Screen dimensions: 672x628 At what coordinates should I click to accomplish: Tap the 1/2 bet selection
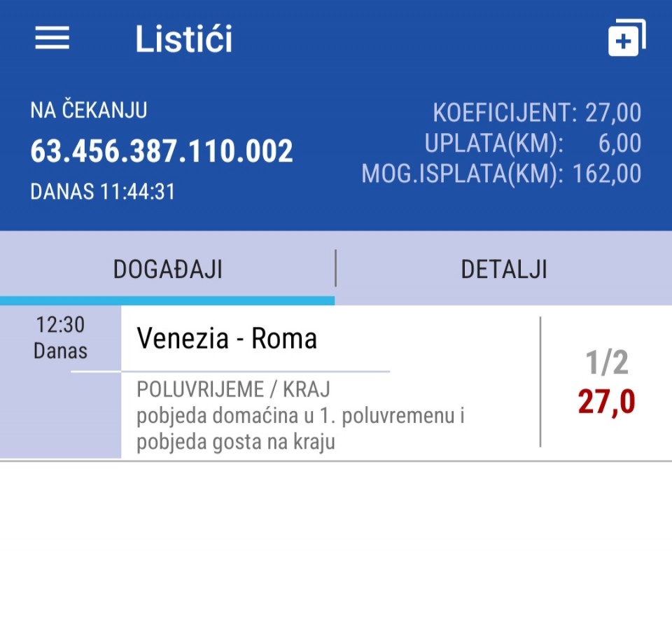click(607, 363)
